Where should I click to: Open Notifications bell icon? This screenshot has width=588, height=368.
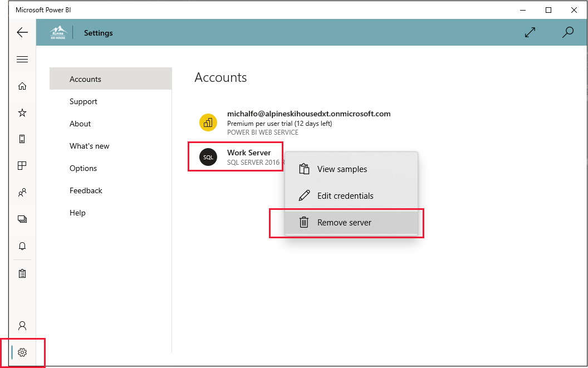pos(22,246)
